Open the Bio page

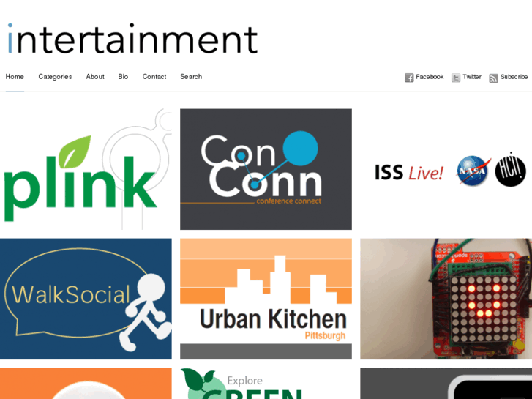[x=123, y=77]
